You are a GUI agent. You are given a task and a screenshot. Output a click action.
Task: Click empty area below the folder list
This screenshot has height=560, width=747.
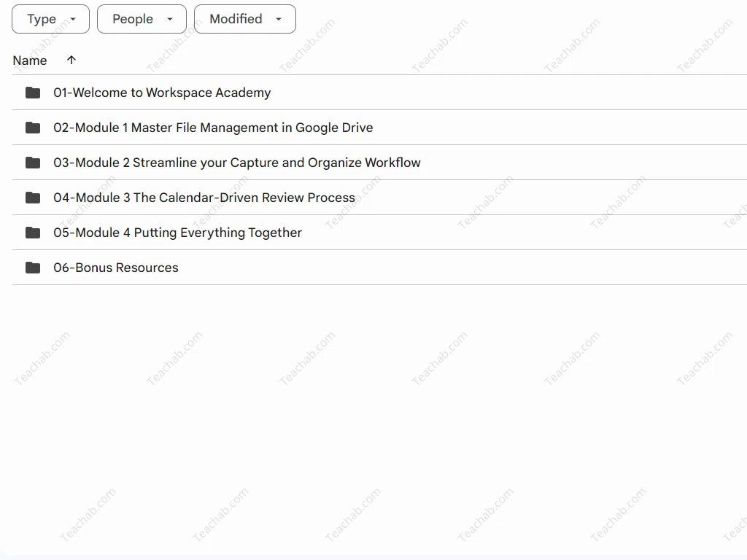365,408
